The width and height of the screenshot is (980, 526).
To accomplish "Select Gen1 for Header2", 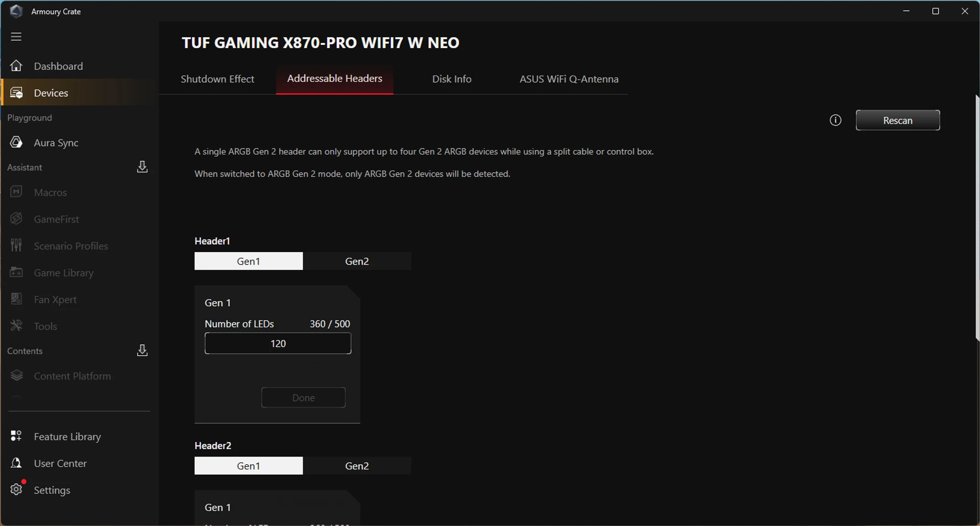I will pyautogui.click(x=249, y=466).
